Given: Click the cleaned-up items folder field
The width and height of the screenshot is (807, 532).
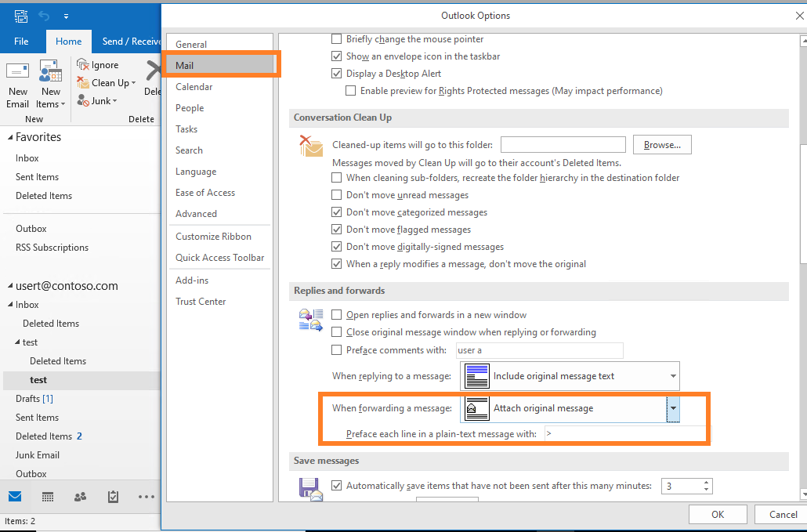Looking at the screenshot, I should (x=563, y=145).
